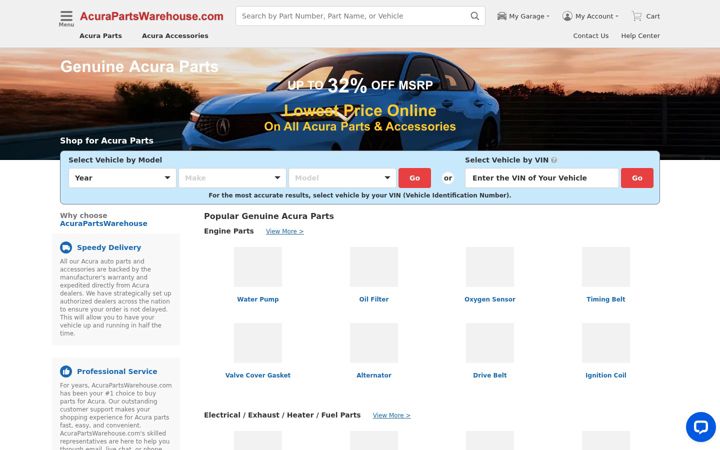This screenshot has height=450, width=720.
Task: Open the Acura Accessories menu
Action: click(175, 36)
